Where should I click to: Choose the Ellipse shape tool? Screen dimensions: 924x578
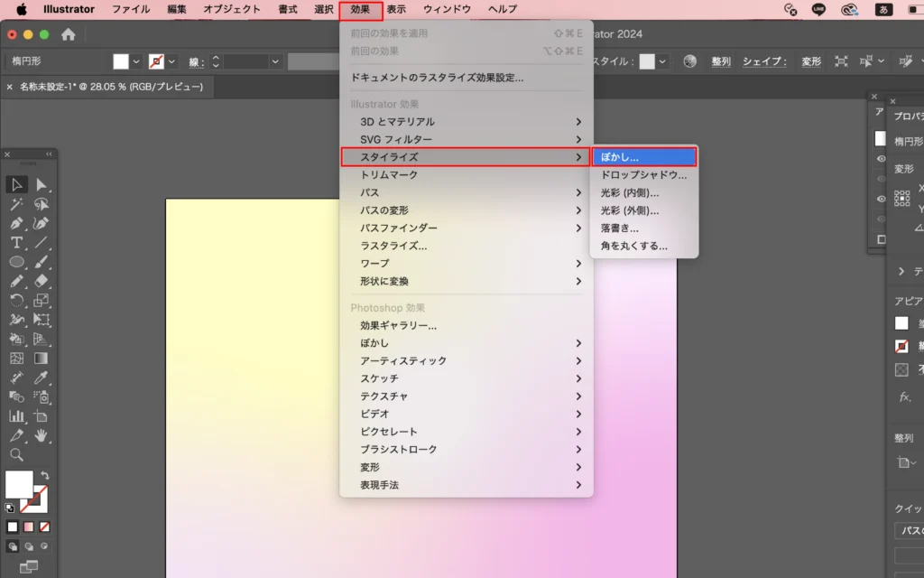point(17,261)
